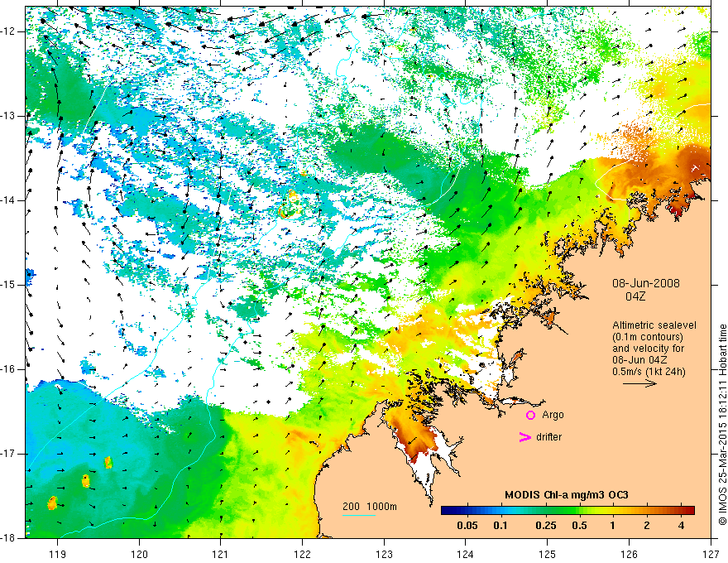Viewport: 728px width, 563px height.
Task: Click the colorbar value 0.05
Action: 467,526
